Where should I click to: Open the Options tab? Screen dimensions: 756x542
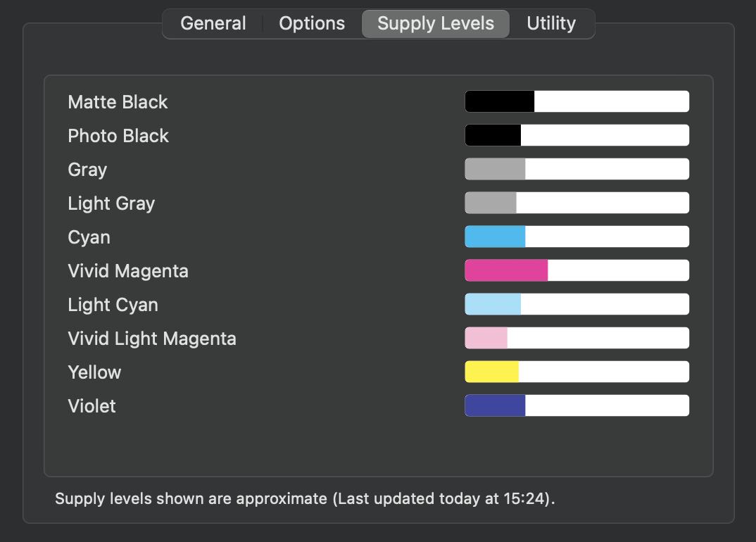pos(312,23)
